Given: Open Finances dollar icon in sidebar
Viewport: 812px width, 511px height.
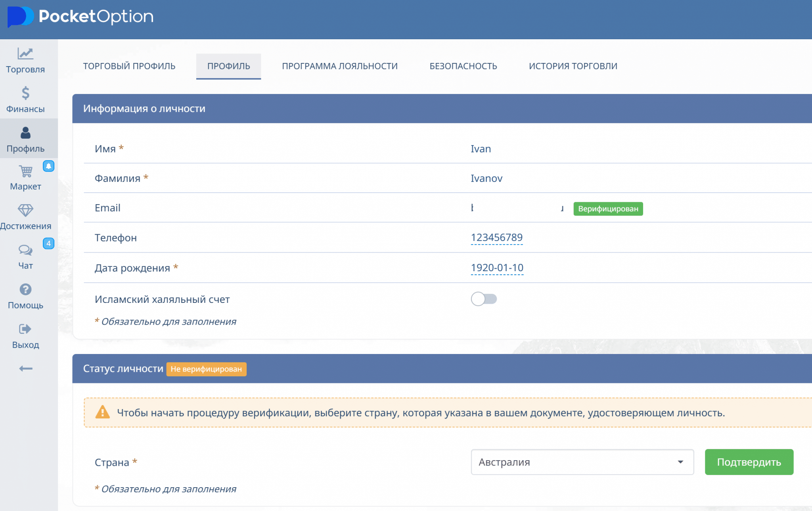Looking at the screenshot, I should pos(25,93).
